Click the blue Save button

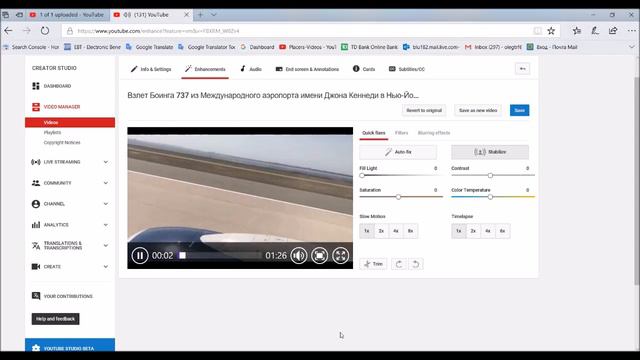(x=520, y=110)
